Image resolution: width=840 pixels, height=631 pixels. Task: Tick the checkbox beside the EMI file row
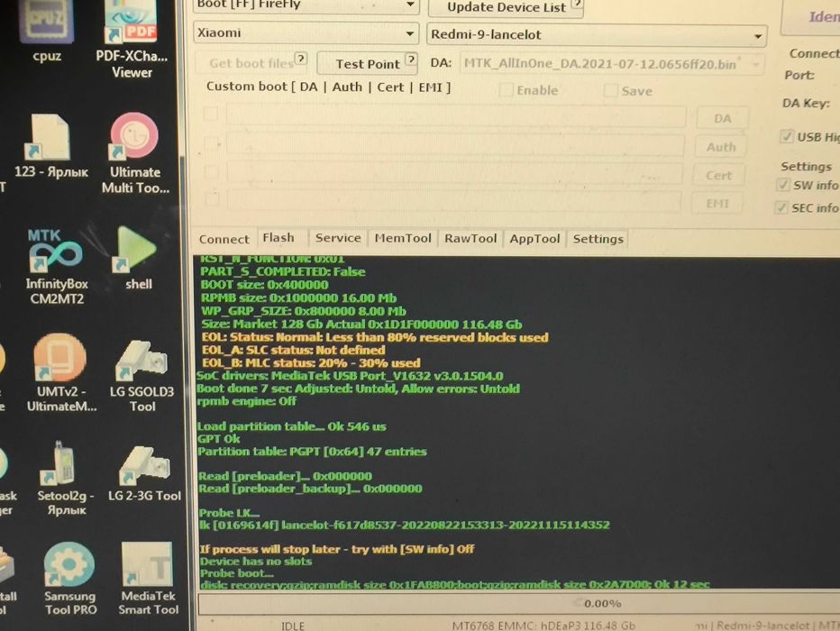click(x=212, y=199)
